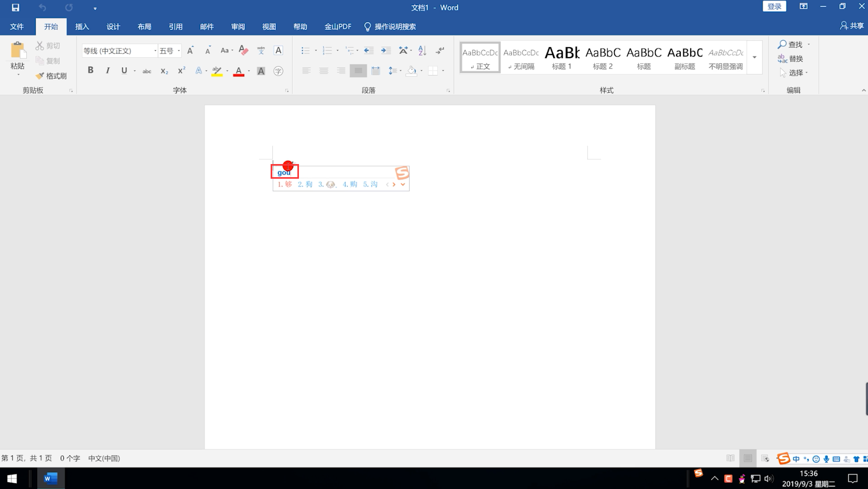Viewport: 868px width, 489px height.
Task: Click the enclosed character (字) icon
Action: pyautogui.click(x=278, y=71)
